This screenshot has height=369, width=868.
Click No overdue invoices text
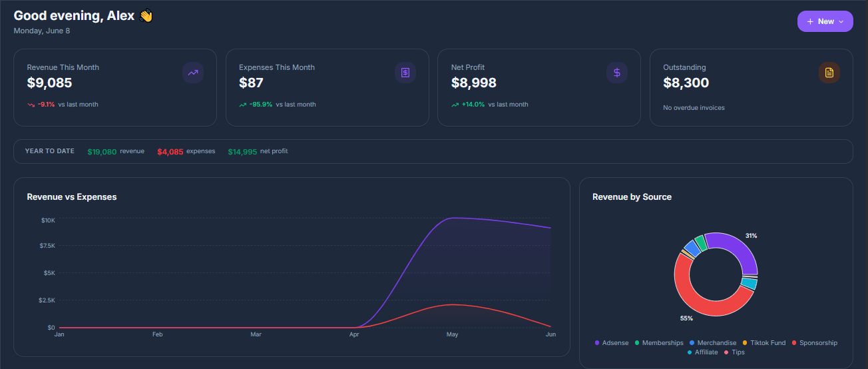coord(694,108)
